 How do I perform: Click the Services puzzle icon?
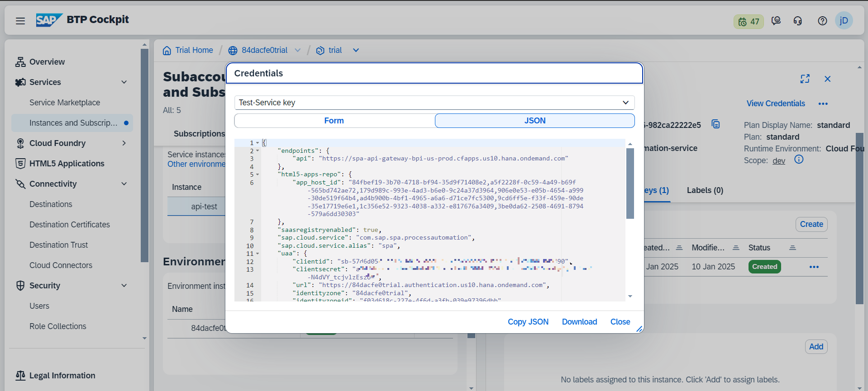pyautogui.click(x=20, y=82)
